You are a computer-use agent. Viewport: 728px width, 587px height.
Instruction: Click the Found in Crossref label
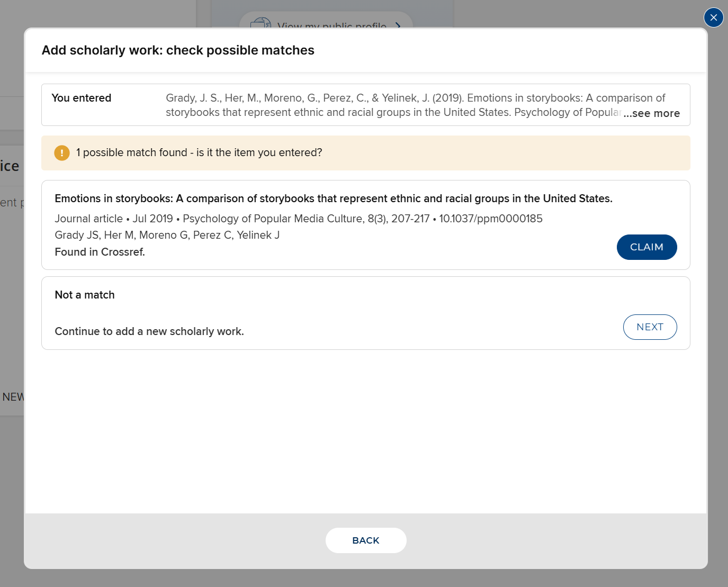100,252
